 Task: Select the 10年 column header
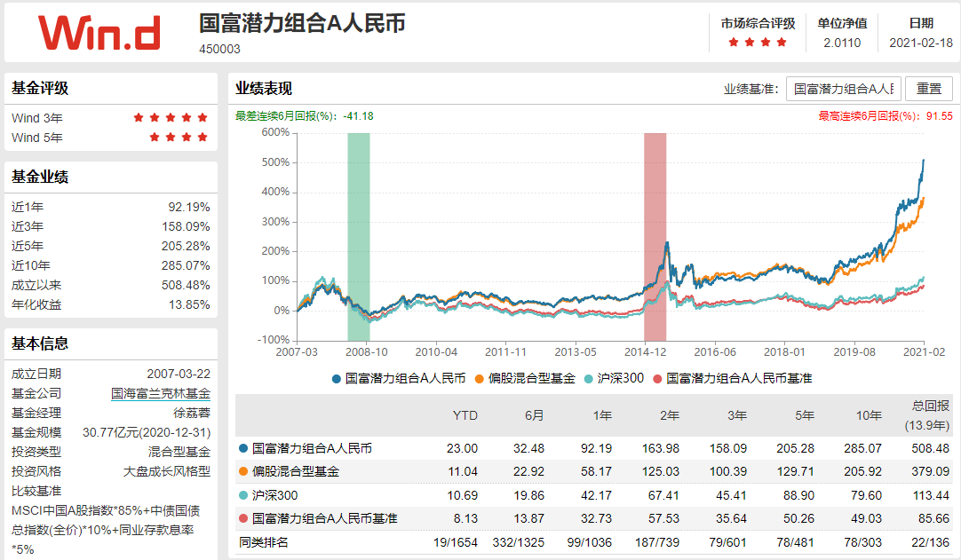click(x=869, y=415)
